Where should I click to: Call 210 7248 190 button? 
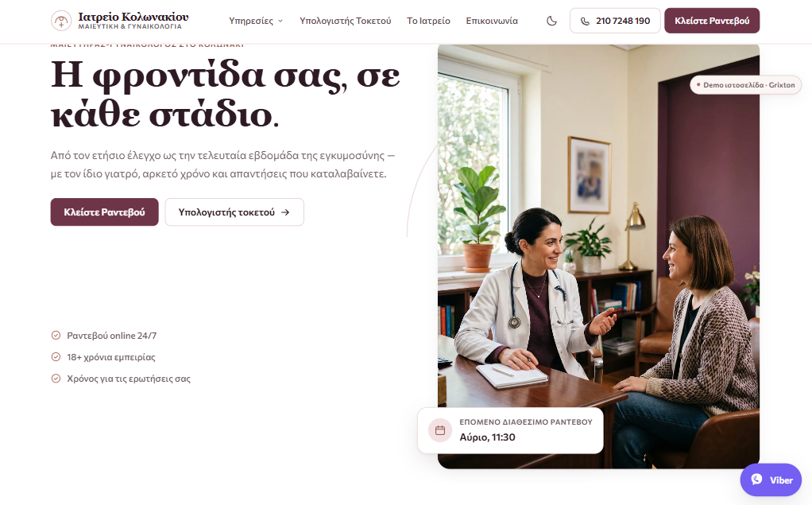point(615,21)
